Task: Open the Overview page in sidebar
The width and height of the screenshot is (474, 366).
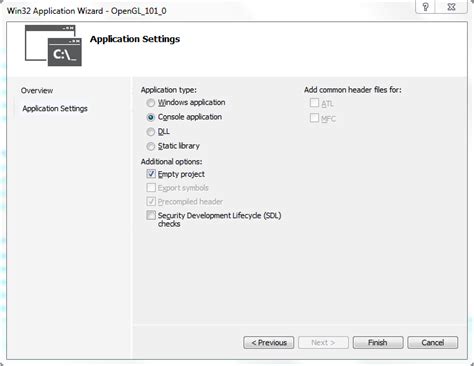Action: point(37,91)
